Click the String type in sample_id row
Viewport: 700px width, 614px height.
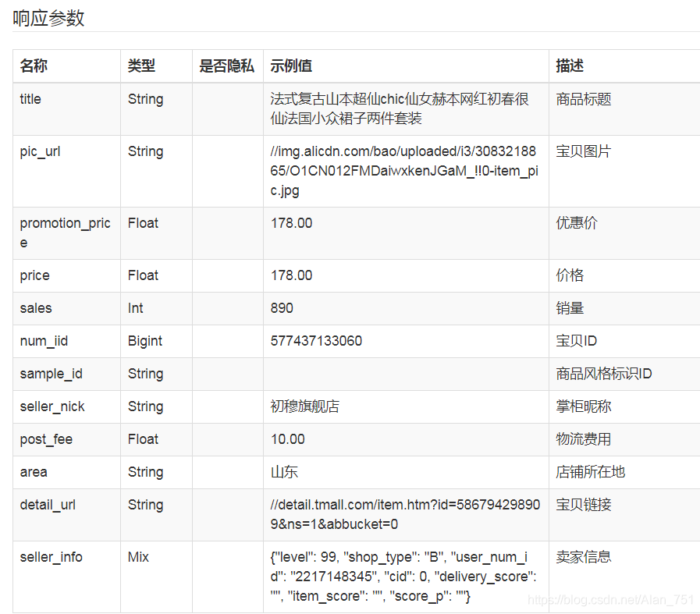pos(145,374)
